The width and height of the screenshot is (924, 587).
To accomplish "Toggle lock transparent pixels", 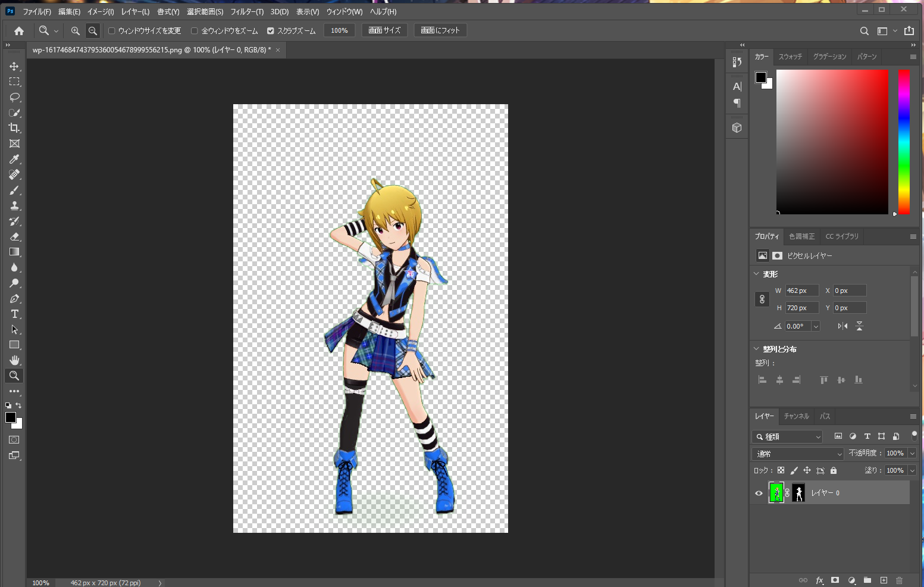I will tap(781, 470).
